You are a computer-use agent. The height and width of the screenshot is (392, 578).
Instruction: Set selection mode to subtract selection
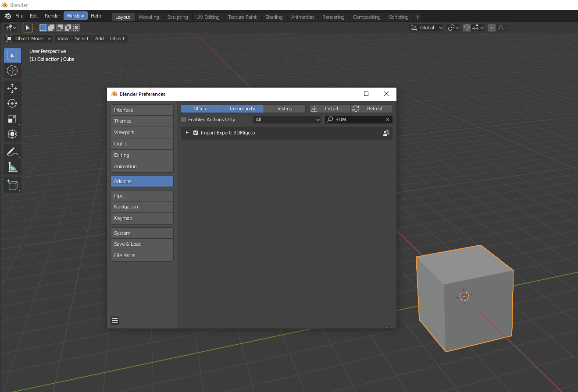point(60,28)
